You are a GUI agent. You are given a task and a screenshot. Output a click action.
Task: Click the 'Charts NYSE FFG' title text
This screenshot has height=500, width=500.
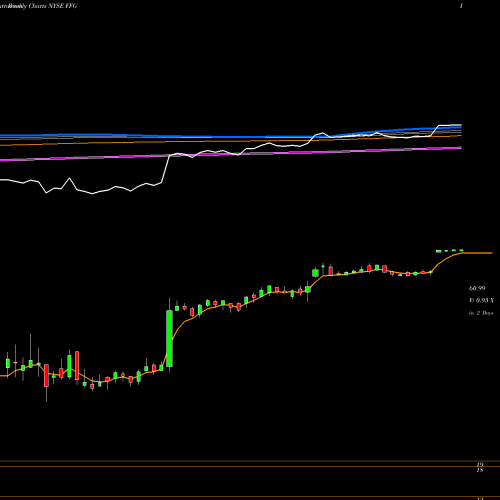53,6
